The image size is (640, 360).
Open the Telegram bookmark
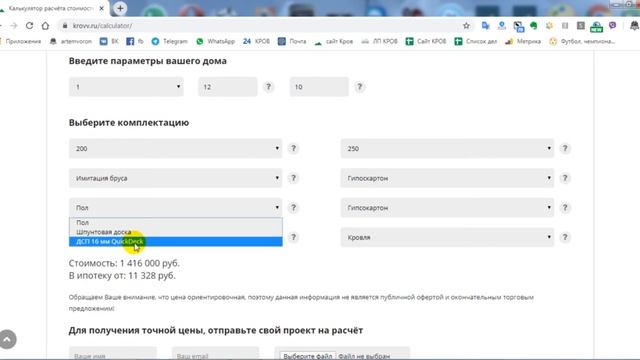coord(169,41)
